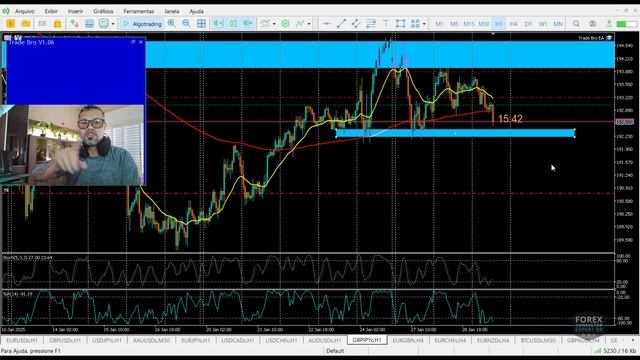Open the Market Watch toolbar icon
The height and width of the screenshot is (360, 640).
pos(42,24)
